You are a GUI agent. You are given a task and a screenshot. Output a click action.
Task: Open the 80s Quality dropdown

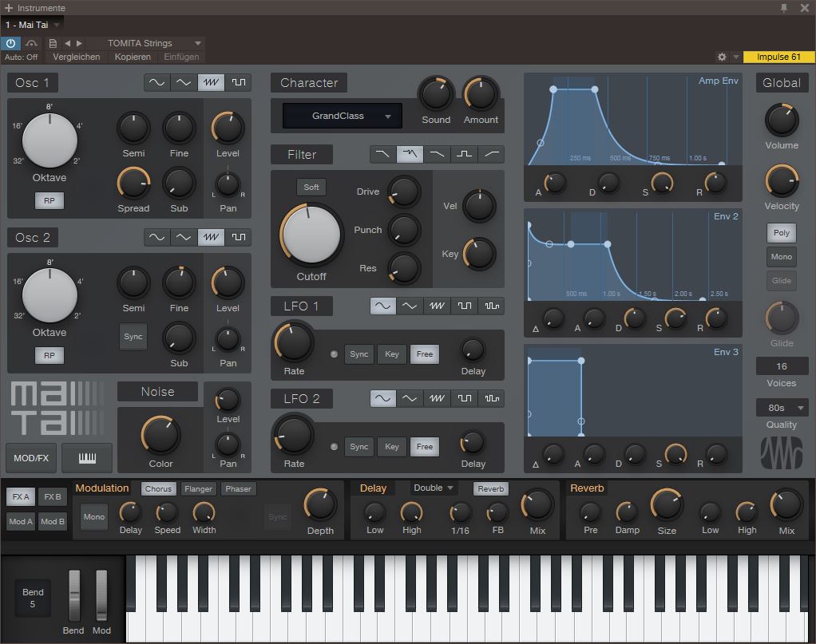tap(782, 408)
